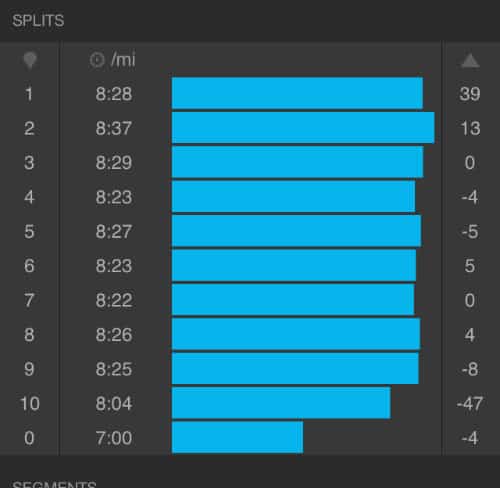Open the SEGMENTS section header
500x488 pixels.
[54, 484]
